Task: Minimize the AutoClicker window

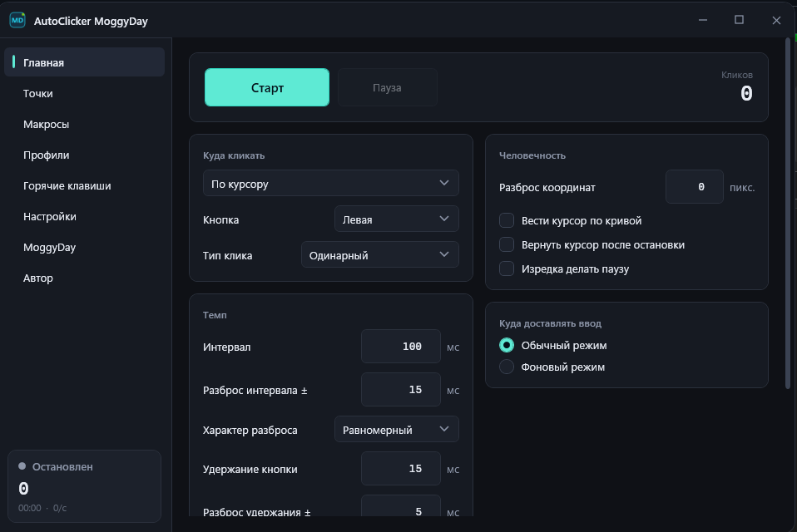Action: tap(703, 20)
